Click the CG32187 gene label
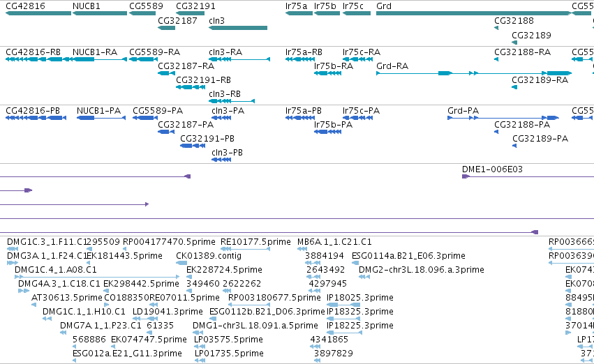The height and width of the screenshot is (364, 594). click(x=177, y=20)
